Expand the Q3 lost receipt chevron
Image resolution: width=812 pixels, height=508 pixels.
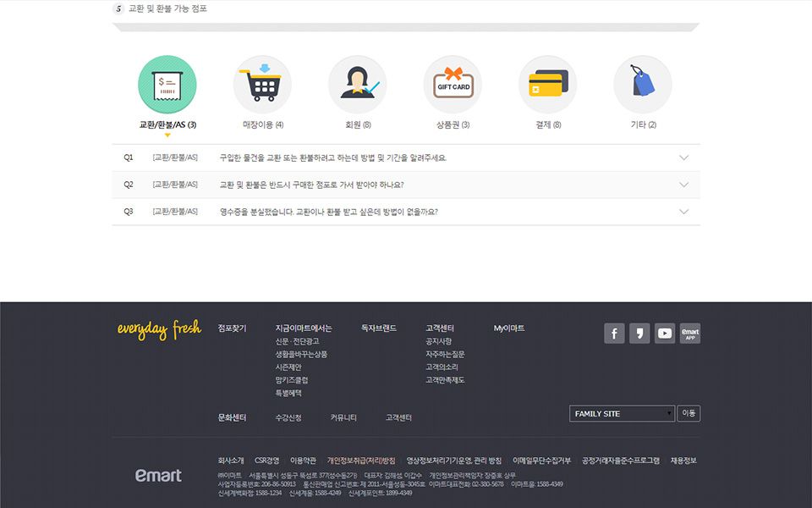point(683,212)
